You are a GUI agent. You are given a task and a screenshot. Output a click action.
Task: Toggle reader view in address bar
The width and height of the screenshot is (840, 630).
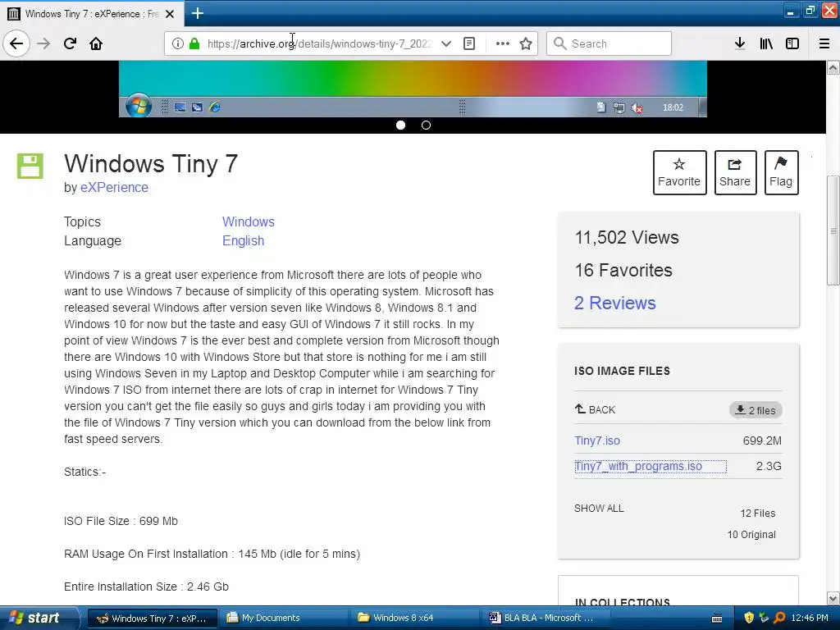[x=469, y=43]
